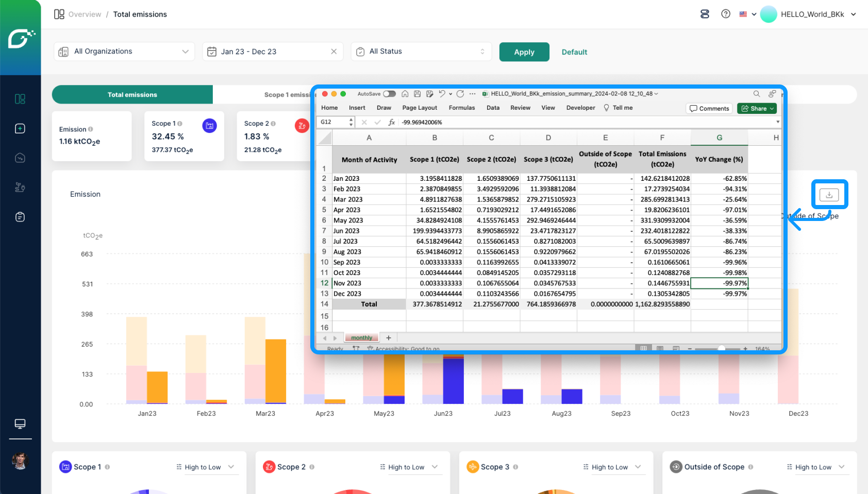The width and height of the screenshot is (868, 494).
Task: Clear the Jan 23 - Dec 23 date range
Action: 333,52
